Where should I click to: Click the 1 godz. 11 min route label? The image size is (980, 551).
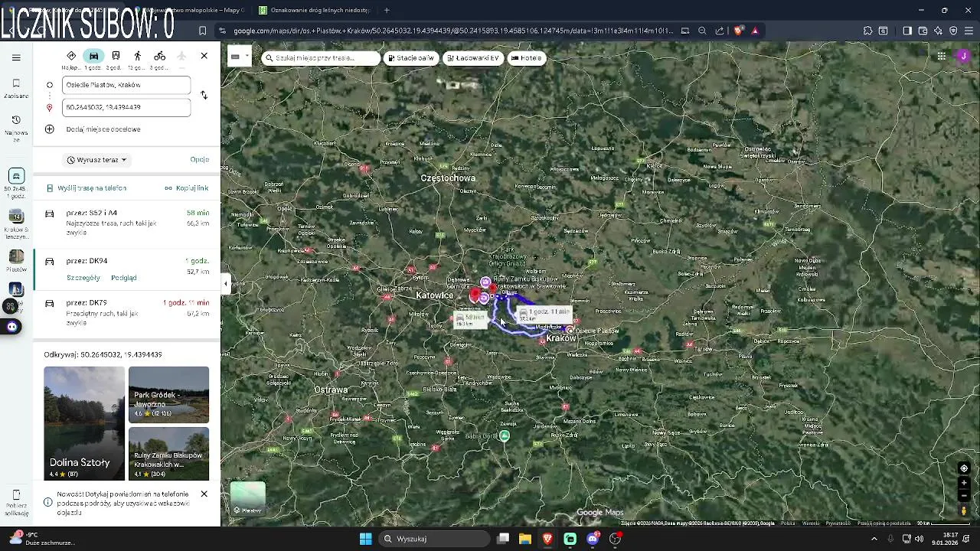click(544, 313)
